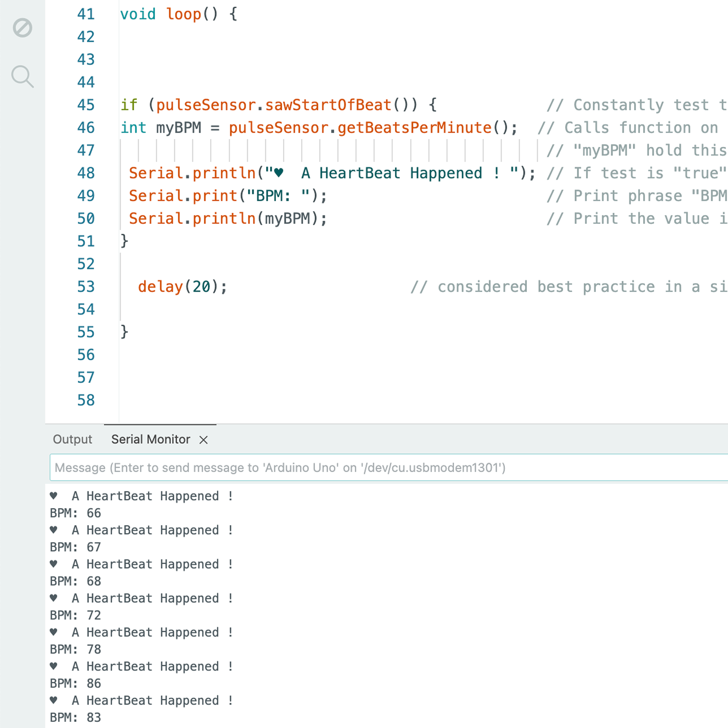The image size is (728, 728).
Task: Click the "BPM: 72" serial output line
Action: pyautogui.click(x=75, y=615)
